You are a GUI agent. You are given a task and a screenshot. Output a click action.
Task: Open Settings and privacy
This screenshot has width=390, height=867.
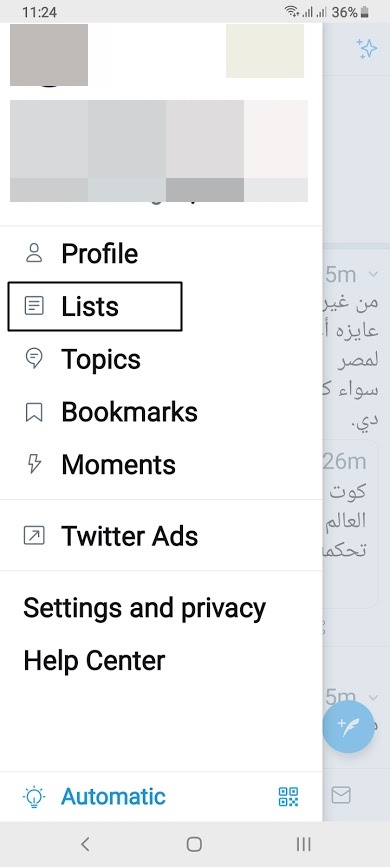pyautogui.click(x=144, y=608)
